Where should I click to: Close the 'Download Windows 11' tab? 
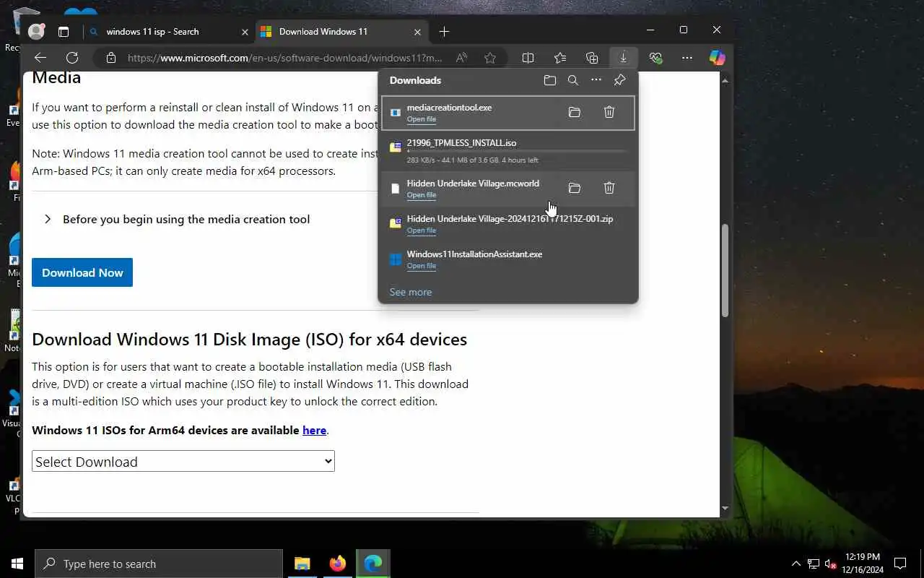[417, 32]
